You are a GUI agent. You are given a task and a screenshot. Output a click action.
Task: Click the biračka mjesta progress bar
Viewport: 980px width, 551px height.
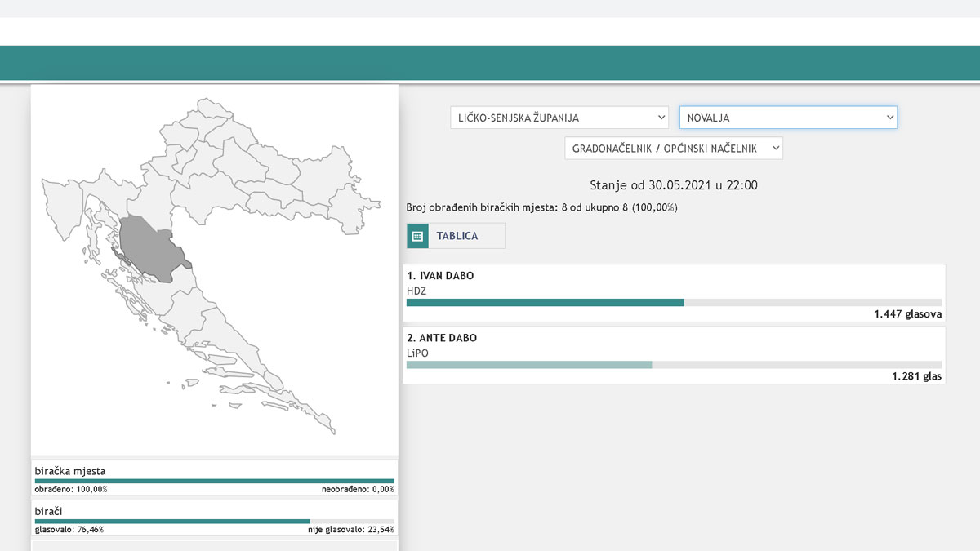coord(214,481)
